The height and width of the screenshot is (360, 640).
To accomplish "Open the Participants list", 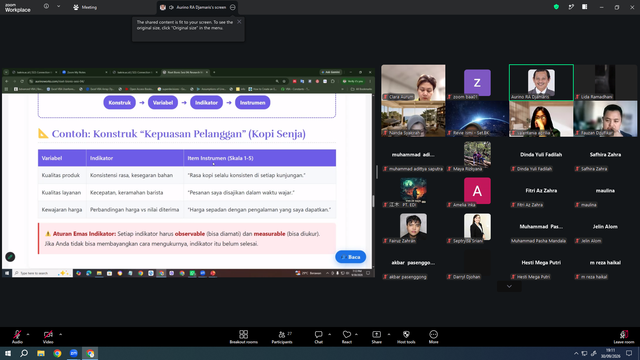I will pos(282,337).
